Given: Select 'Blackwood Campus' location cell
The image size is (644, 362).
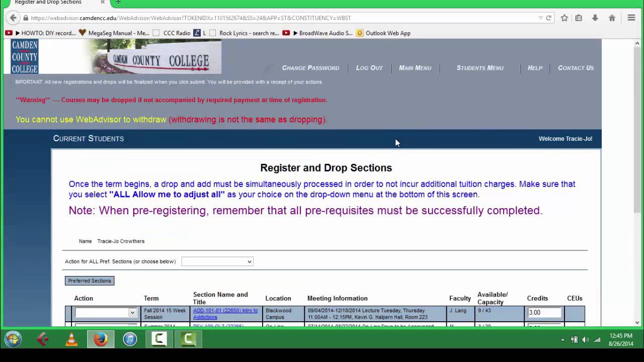Looking at the screenshot, I should click(283, 314).
